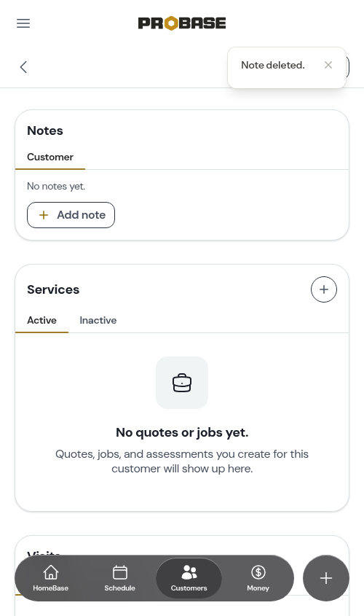Dismiss the Note deleted notification

click(328, 65)
